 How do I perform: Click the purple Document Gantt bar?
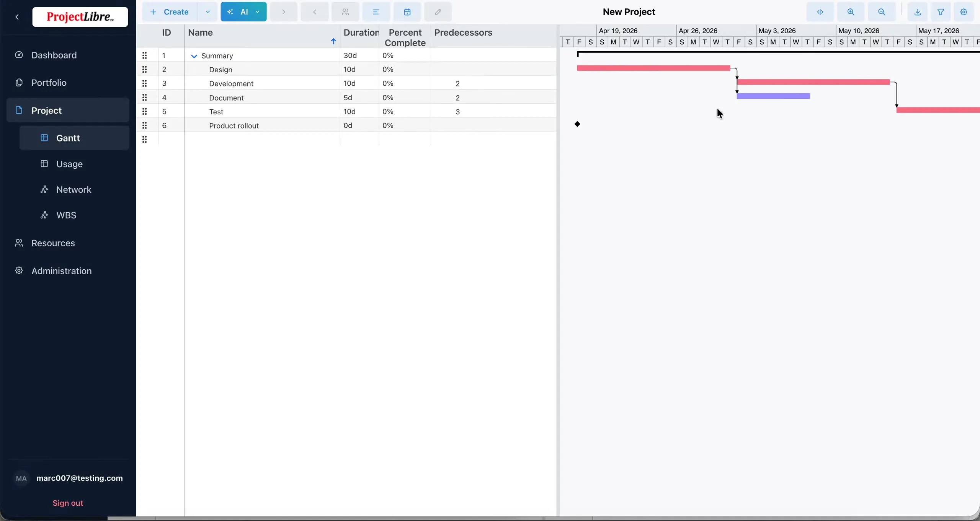(x=773, y=96)
